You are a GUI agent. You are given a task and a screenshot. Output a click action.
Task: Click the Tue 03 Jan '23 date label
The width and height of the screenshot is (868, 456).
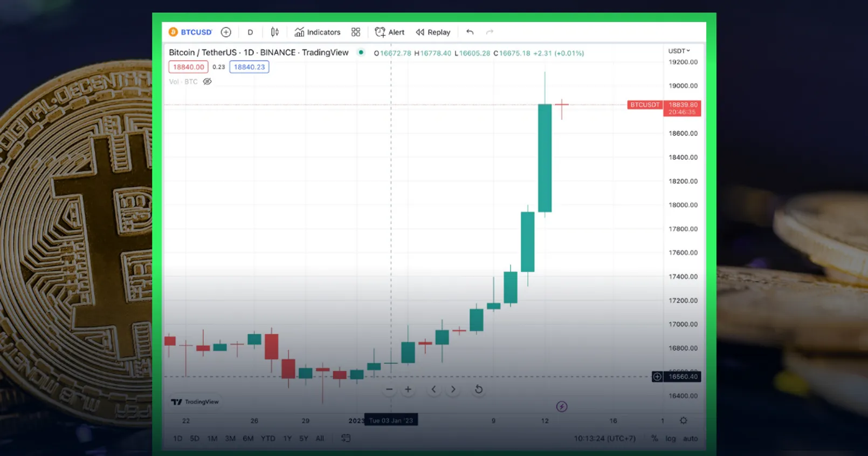391,420
